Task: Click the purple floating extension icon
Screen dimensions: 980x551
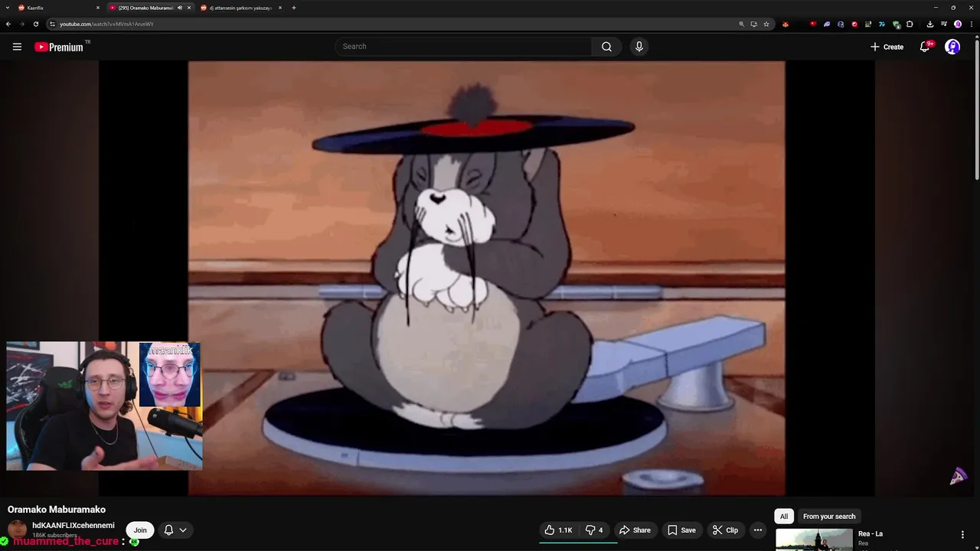Action: [958, 477]
